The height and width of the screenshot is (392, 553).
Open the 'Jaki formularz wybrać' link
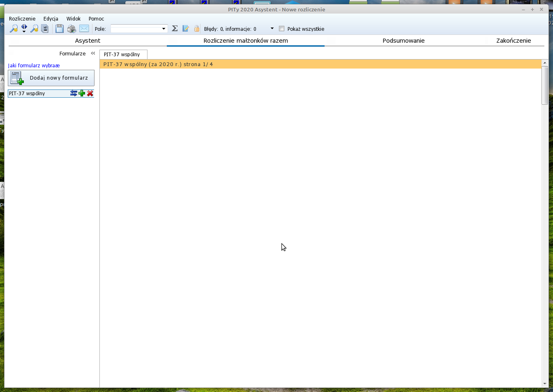pyautogui.click(x=34, y=66)
